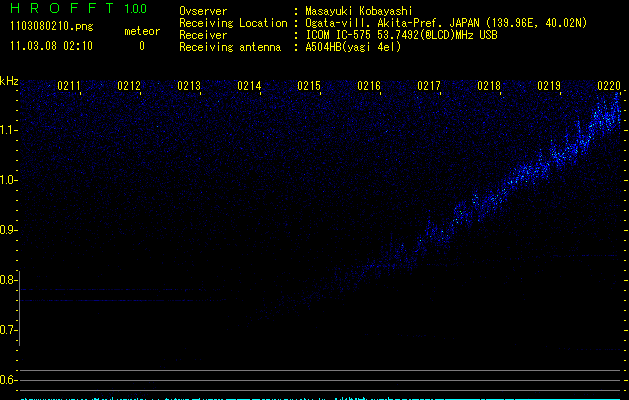Click the 0218 time marker
This screenshot has height=400, width=629.
coord(489,86)
